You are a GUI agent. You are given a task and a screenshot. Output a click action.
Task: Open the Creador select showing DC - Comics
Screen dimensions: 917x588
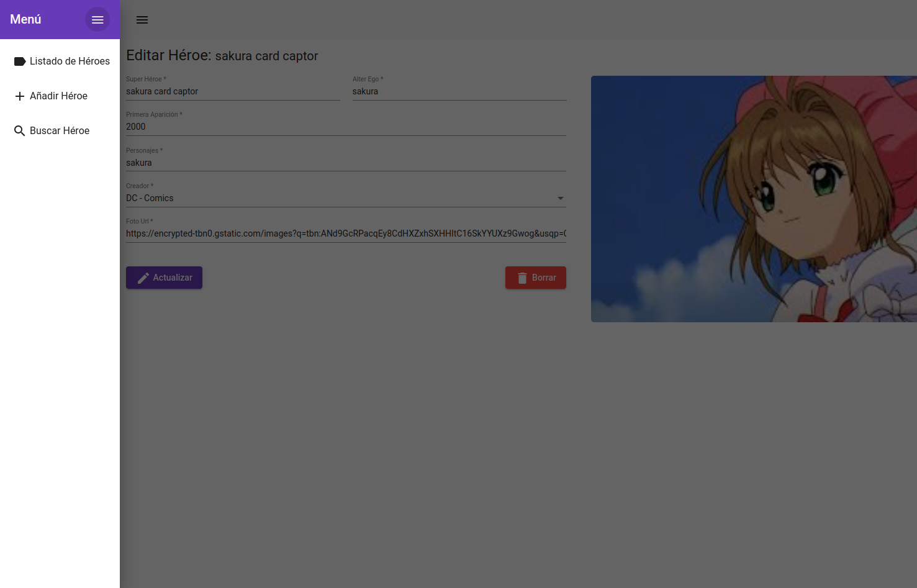pos(346,198)
